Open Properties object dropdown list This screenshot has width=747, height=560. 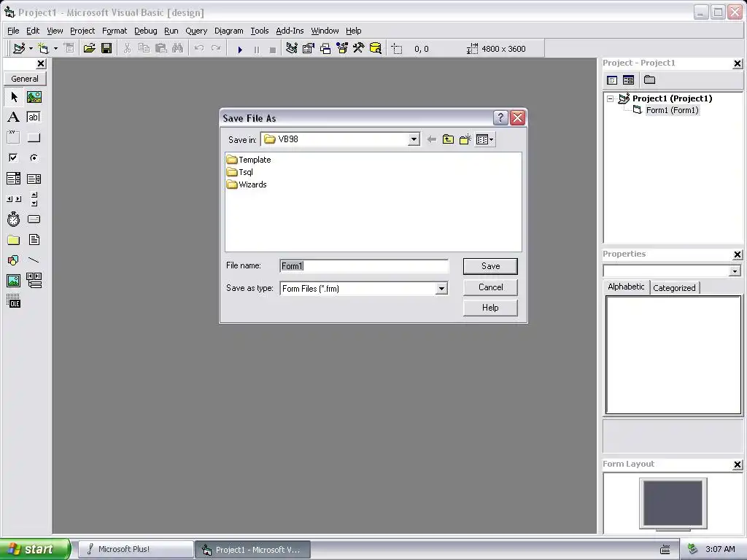735,271
